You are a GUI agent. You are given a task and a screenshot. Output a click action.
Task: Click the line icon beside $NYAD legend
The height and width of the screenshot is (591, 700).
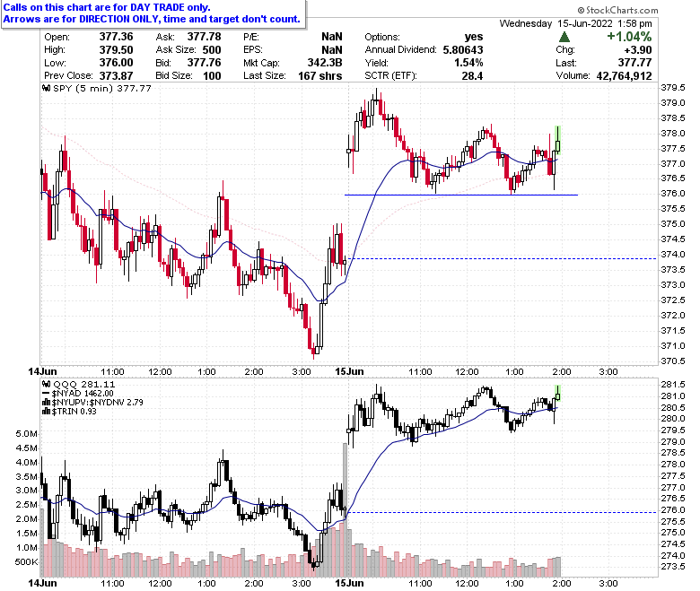pos(47,394)
